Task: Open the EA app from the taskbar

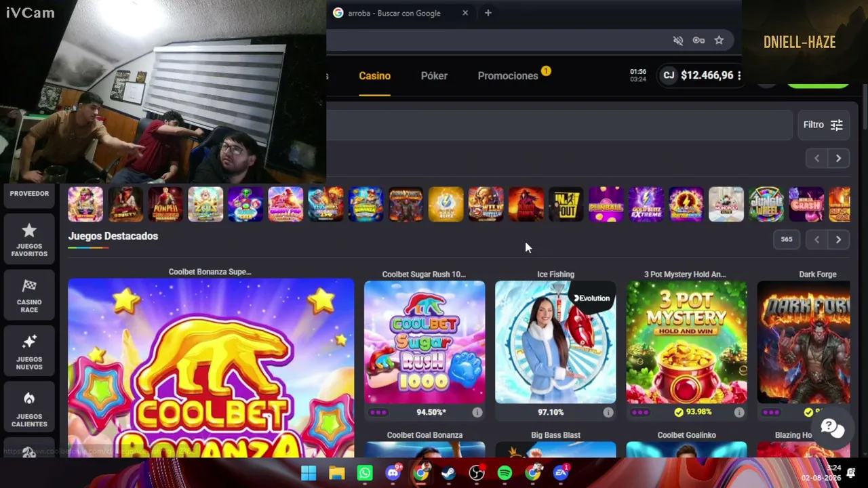Action: [561, 472]
